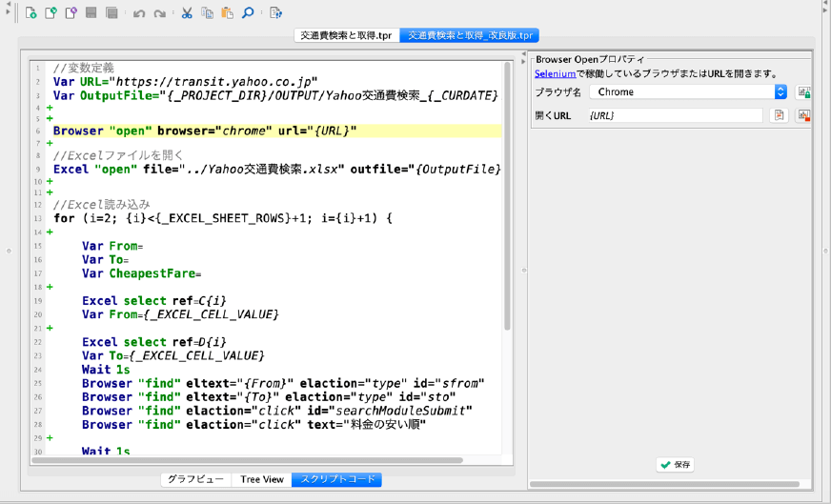Click the Wait 1s line 24

[x=106, y=370]
